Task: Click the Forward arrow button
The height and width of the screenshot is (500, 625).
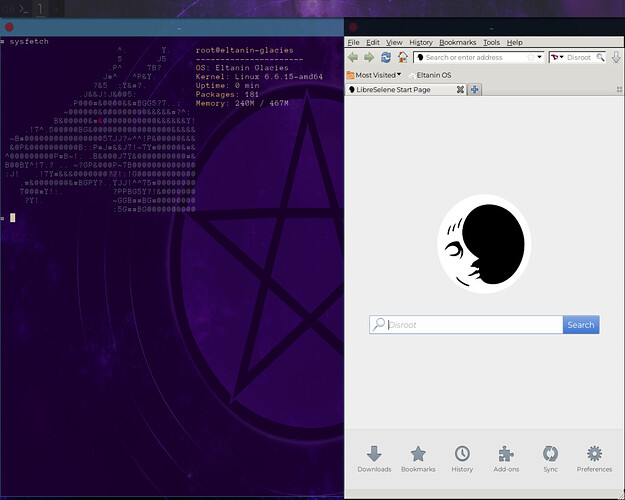Action: pyautogui.click(x=369, y=58)
